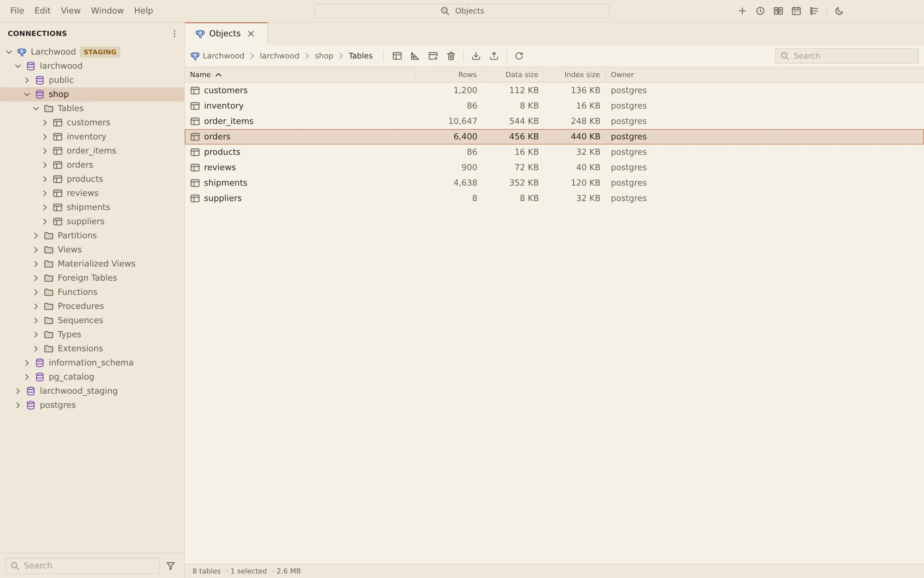Sort by the Name column header
Screen dimensions: 924x578
(300, 74)
